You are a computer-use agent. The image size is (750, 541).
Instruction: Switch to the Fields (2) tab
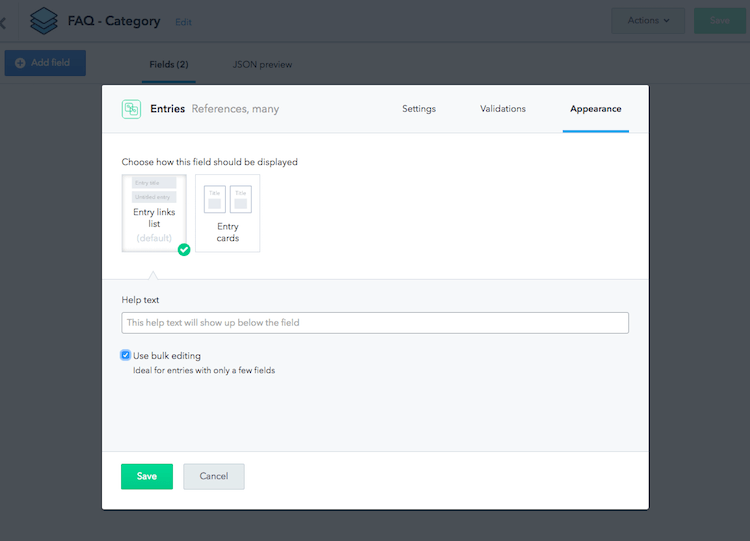click(x=169, y=65)
